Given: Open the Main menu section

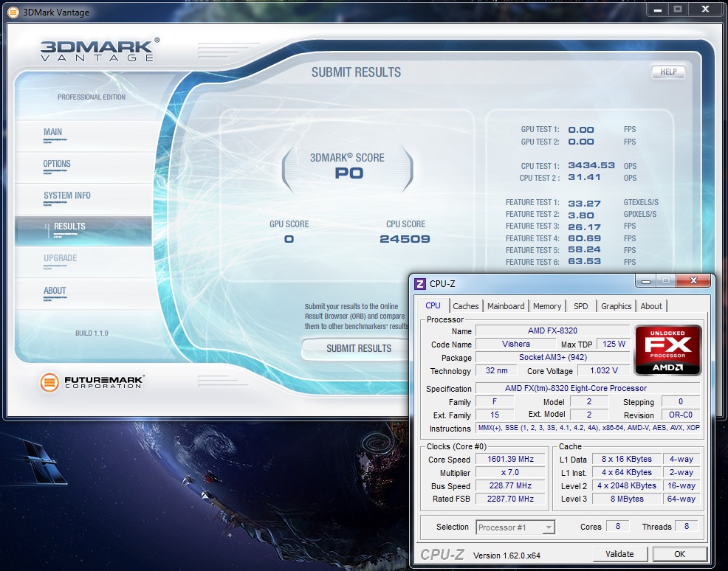Looking at the screenshot, I should [x=53, y=133].
